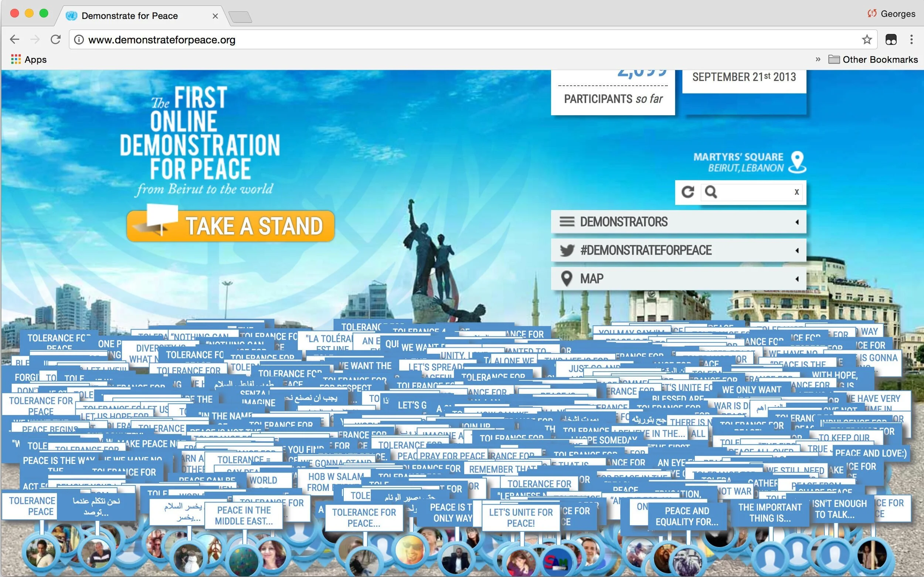Click the site information icon
Image resolution: width=924 pixels, height=577 pixels.
coord(79,40)
